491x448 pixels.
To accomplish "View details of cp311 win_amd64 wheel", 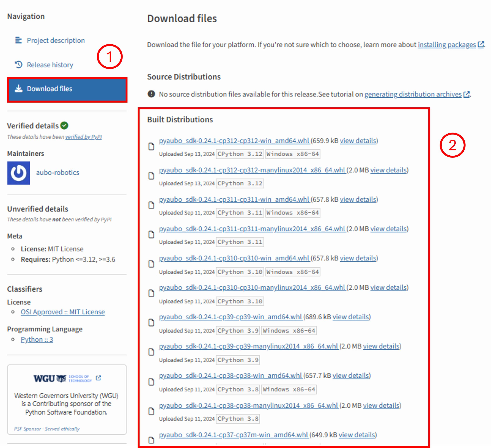I will 358,199.
